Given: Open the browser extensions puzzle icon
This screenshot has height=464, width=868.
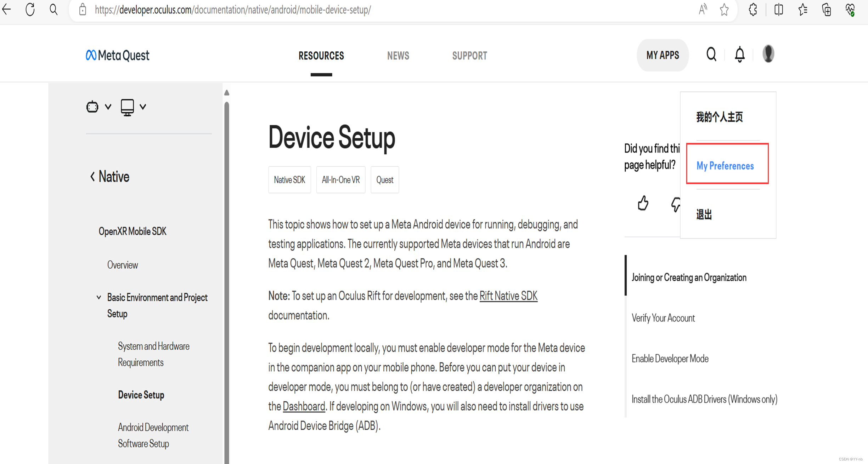Looking at the screenshot, I should 753,10.
